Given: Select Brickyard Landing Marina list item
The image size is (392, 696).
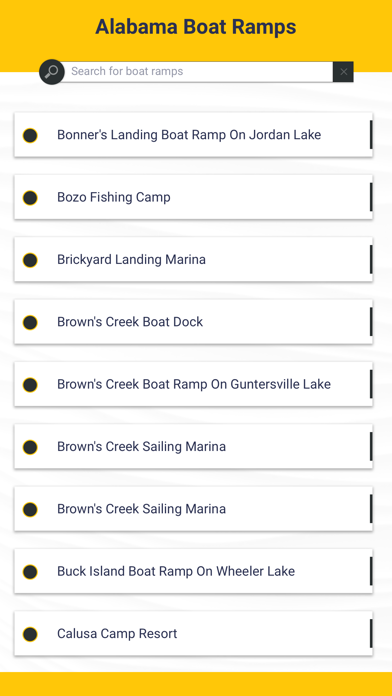Looking at the screenshot, I should pos(194,259).
